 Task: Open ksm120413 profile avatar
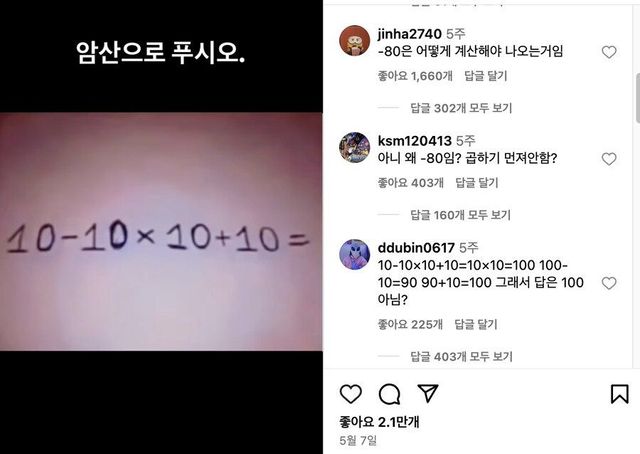[355, 147]
